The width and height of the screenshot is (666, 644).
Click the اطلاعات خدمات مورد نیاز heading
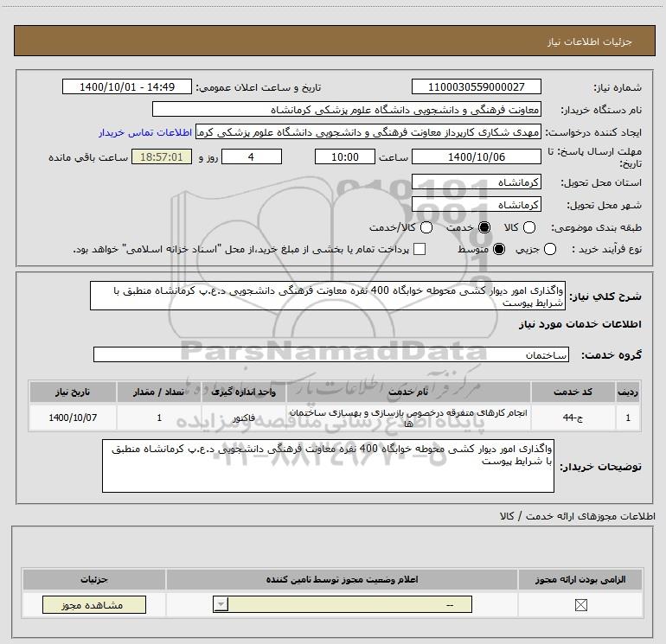[580, 324]
